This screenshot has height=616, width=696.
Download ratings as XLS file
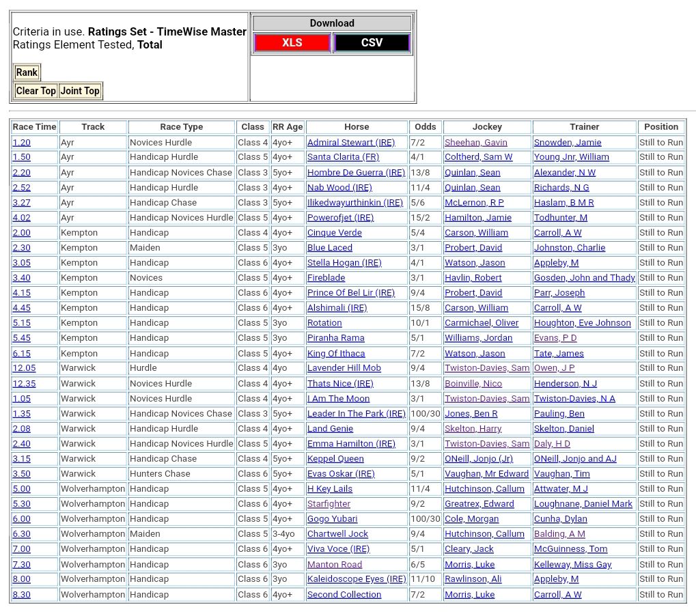292,43
